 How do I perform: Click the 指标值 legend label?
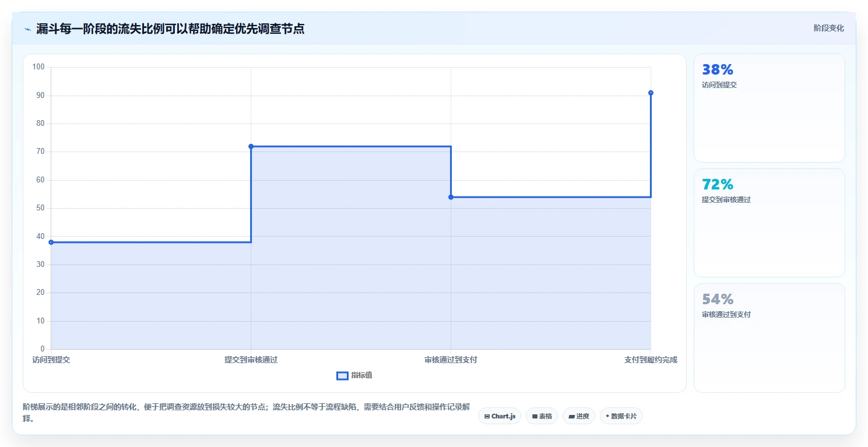[361, 375]
